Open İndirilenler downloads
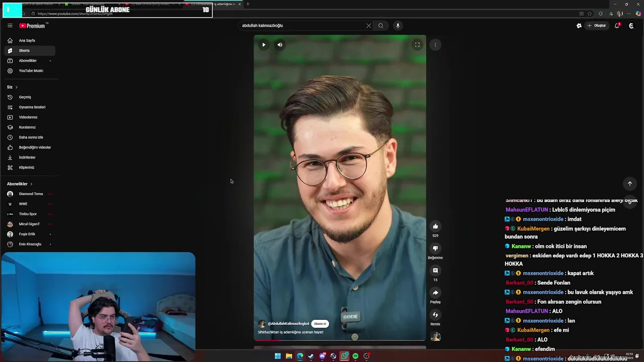This screenshot has height=362, width=644. point(30,157)
